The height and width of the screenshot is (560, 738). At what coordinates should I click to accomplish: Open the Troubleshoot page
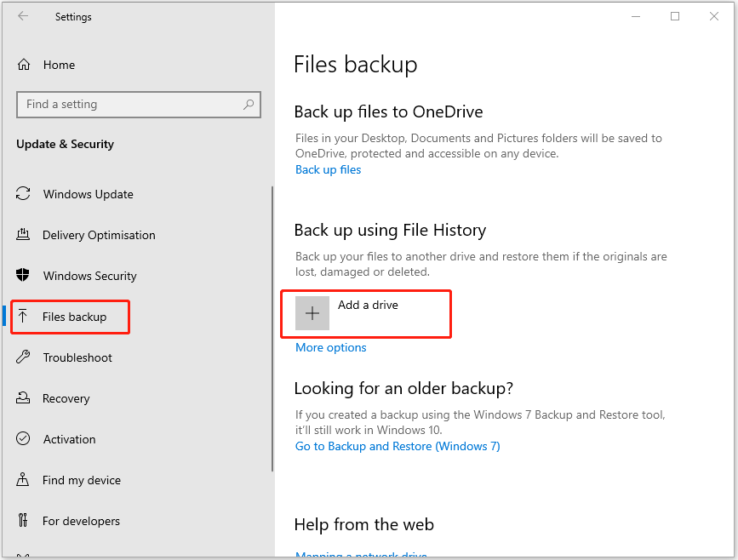(x=77, y=357)
